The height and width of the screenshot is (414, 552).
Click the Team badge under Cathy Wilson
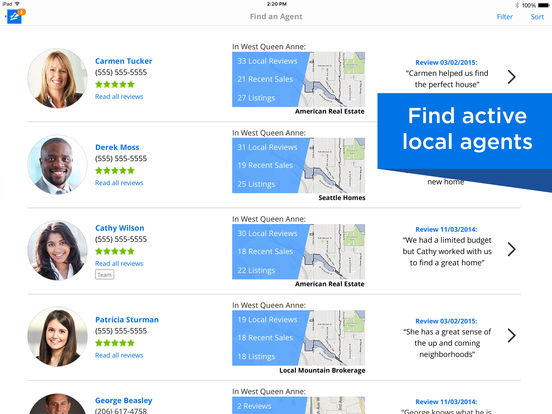click(x=105, y=275)
